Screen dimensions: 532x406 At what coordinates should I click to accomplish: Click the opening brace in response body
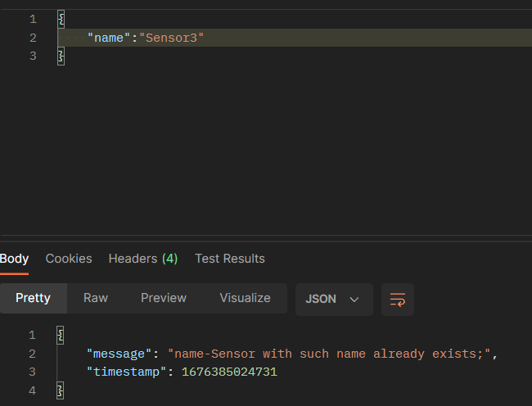tap(61, 335)
